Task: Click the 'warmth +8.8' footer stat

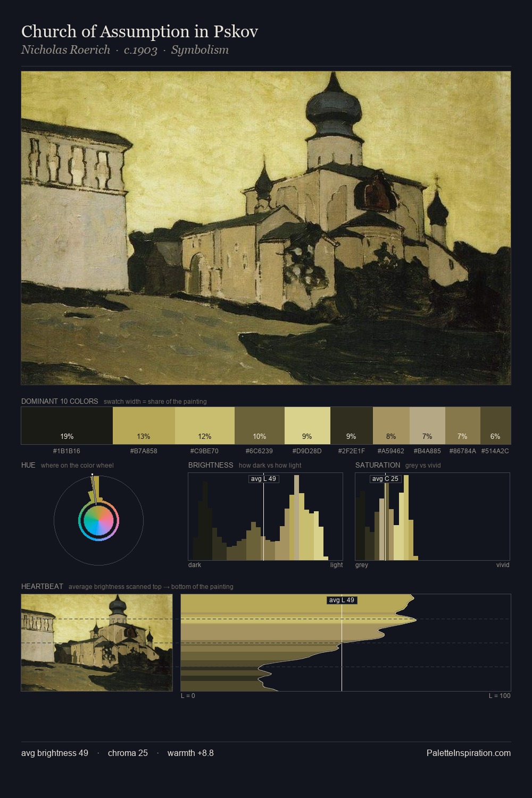Action: [x=190, y=753]
